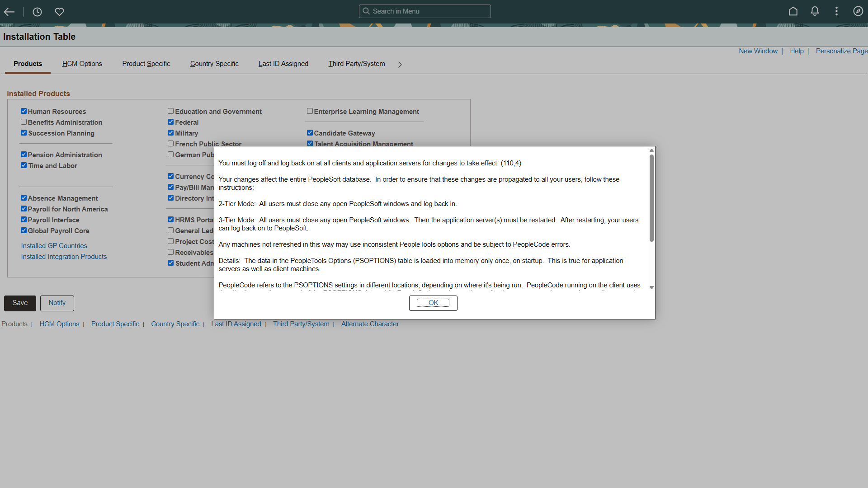Viewport: 868px width, 488px height.
Task: Enable French Public Sector checkbox
Action: pos(170,144)
